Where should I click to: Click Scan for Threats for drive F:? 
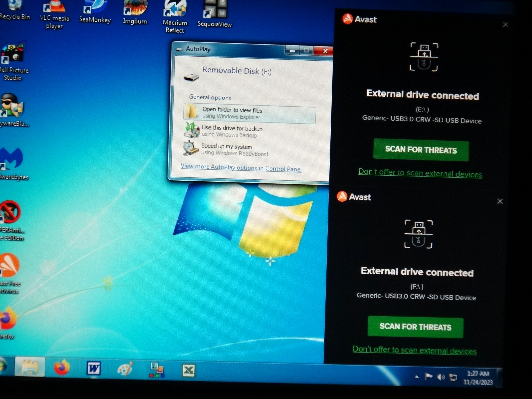[415, 327]
